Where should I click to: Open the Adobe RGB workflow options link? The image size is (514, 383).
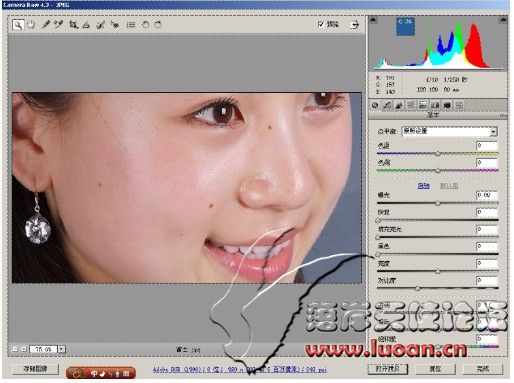point(239,369)
